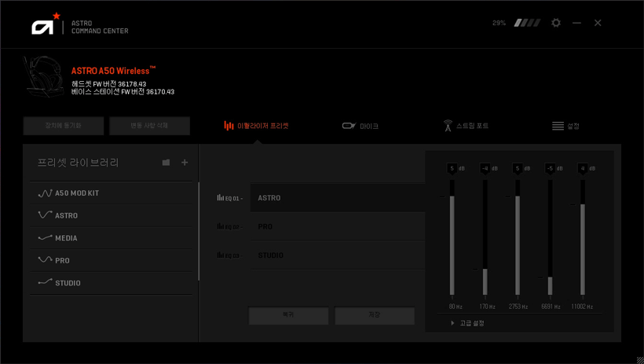
Task: Click the EQ 02 slot icon
Action: [x=220, y=226]
